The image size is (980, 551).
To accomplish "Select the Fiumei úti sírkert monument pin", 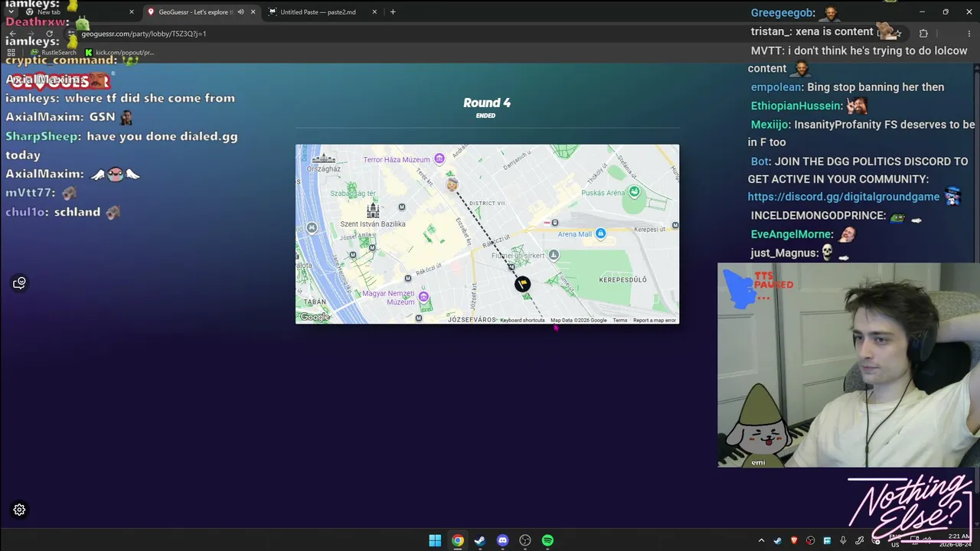I will tap(554, 255).
